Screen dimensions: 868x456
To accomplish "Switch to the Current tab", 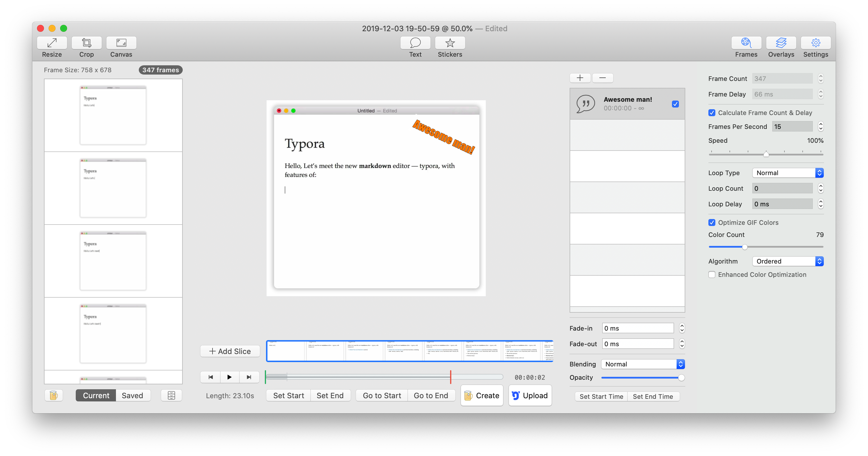I will 96,395.
